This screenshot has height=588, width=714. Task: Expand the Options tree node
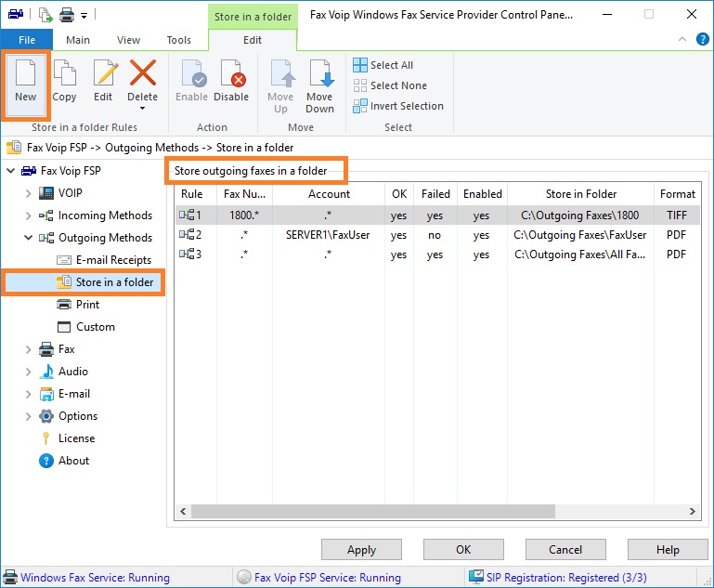[28, 416]
